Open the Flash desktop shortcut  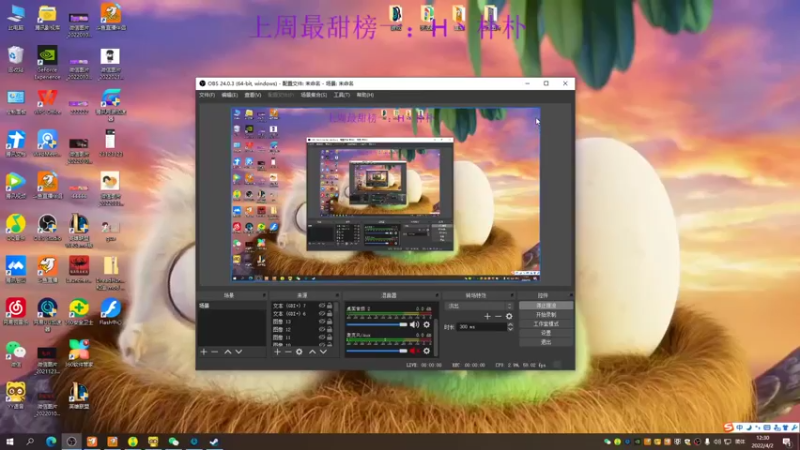[110, 312]
